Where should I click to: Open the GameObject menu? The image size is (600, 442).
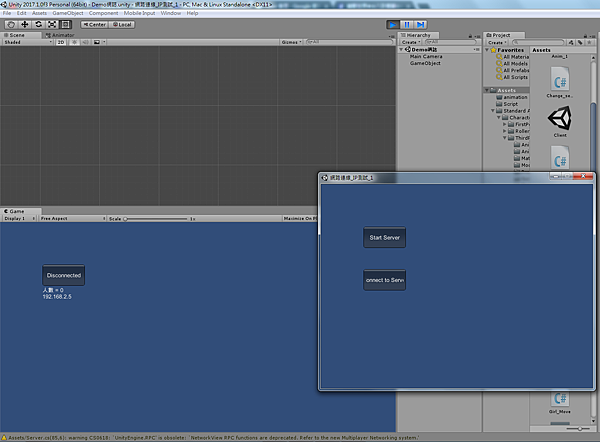68,13
